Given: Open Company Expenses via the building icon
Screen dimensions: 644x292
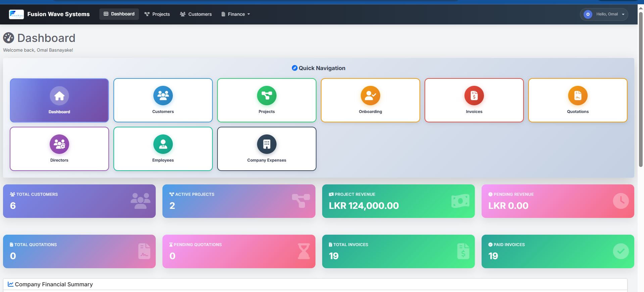Looking at the screenshot, I should point(267,144).
